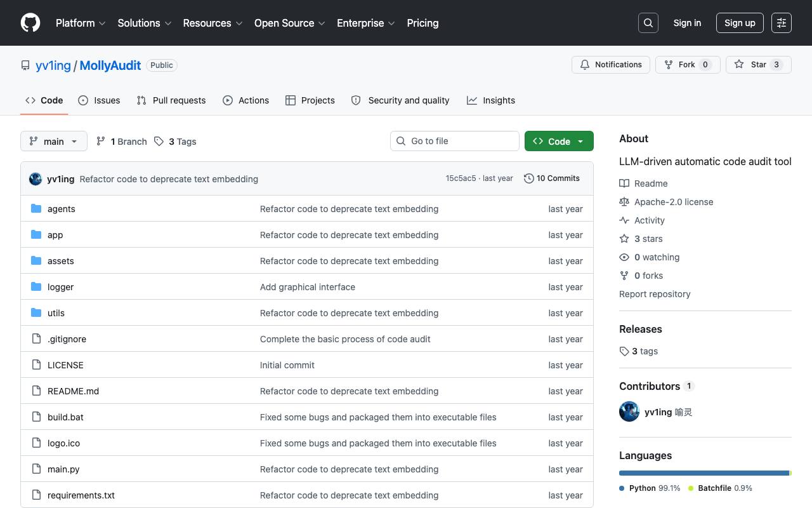
Task: Open the utils folder icon
Action: pyautogui.click(x=36, y=313)
